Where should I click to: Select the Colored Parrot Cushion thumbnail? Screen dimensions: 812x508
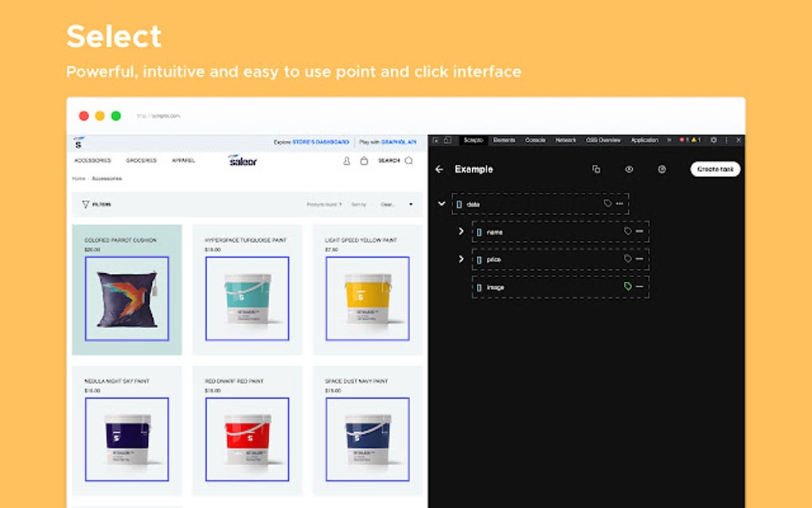coord(127,299)
